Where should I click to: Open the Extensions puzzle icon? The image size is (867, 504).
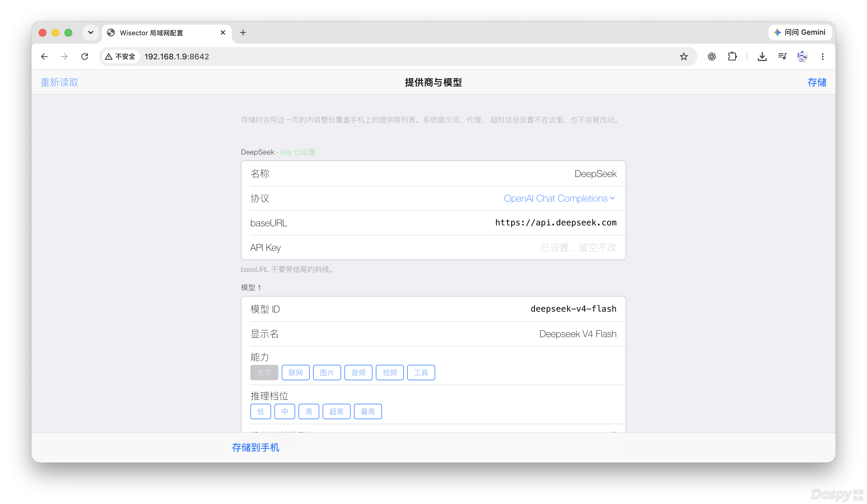[732, 57]
